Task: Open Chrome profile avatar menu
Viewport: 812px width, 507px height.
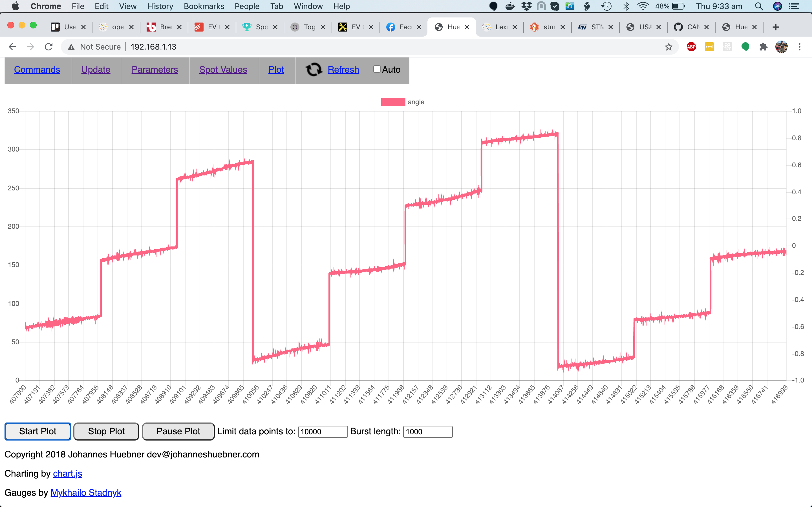Action: coord(782,47)
